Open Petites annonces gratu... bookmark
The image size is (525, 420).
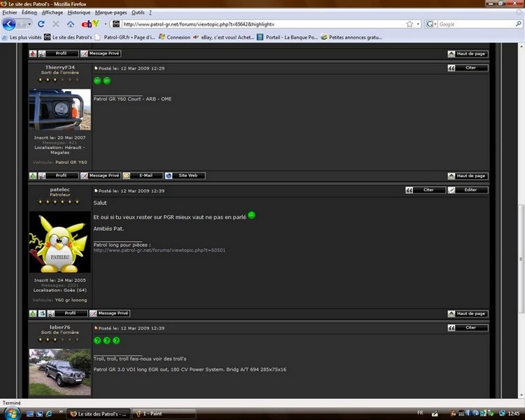[x=351, y=37]
